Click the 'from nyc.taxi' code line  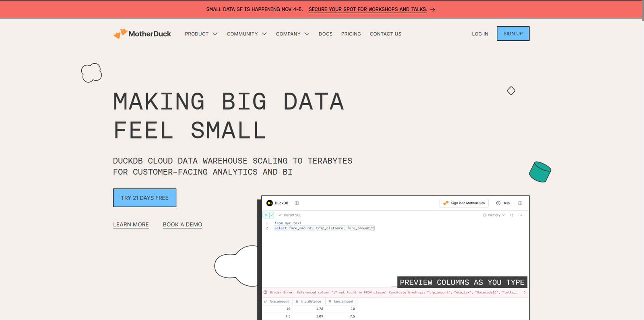(x=288, y=223)
